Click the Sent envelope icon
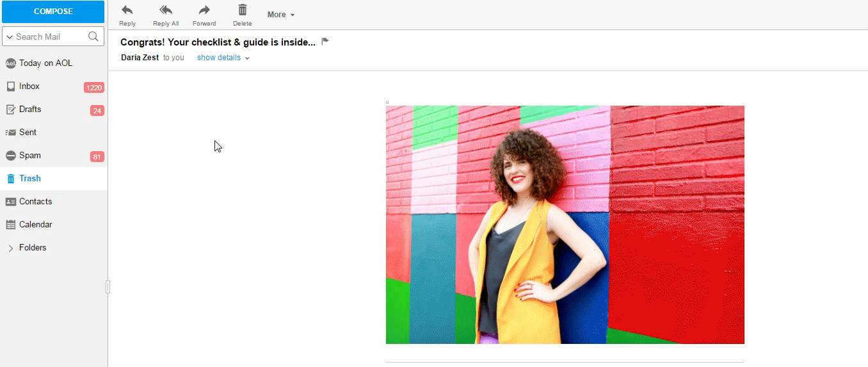868x367 pixels. click(11, 133)
